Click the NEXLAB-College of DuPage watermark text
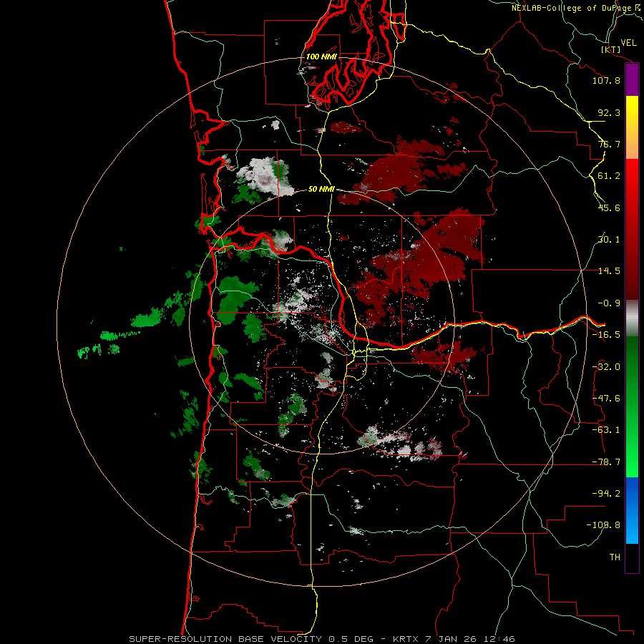 tap(577, 8)
